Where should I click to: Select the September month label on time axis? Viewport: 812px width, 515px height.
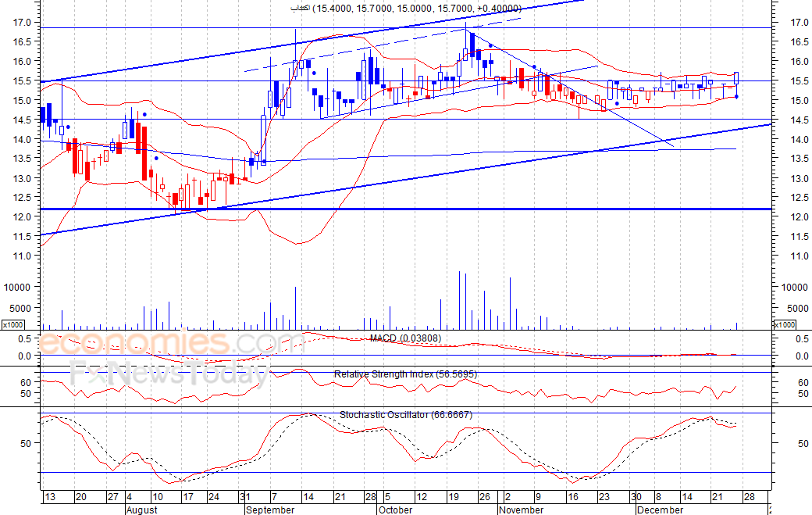tap(270, 510)
